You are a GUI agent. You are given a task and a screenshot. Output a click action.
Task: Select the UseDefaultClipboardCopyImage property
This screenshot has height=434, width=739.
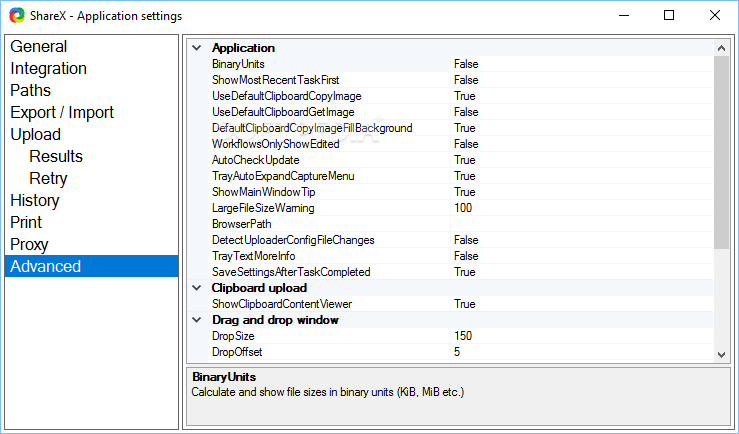[287, 96]
